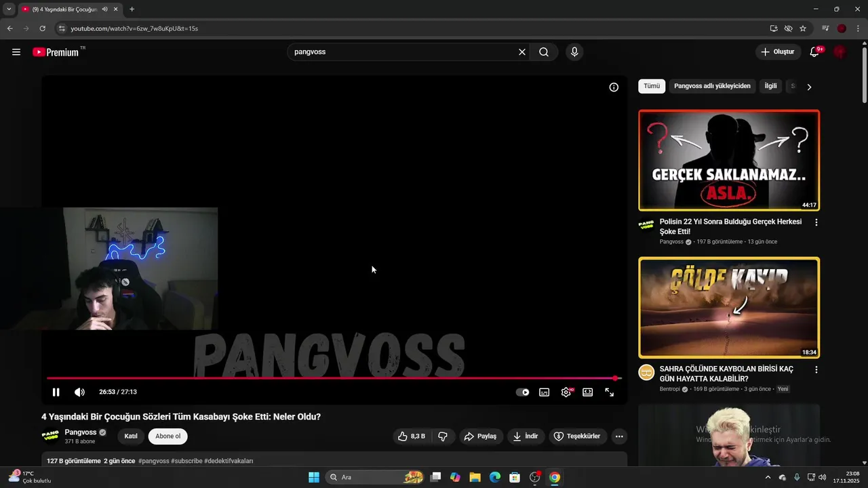Show video info card icon
This screenshot has height=488, width=868.
pos(614,87)
